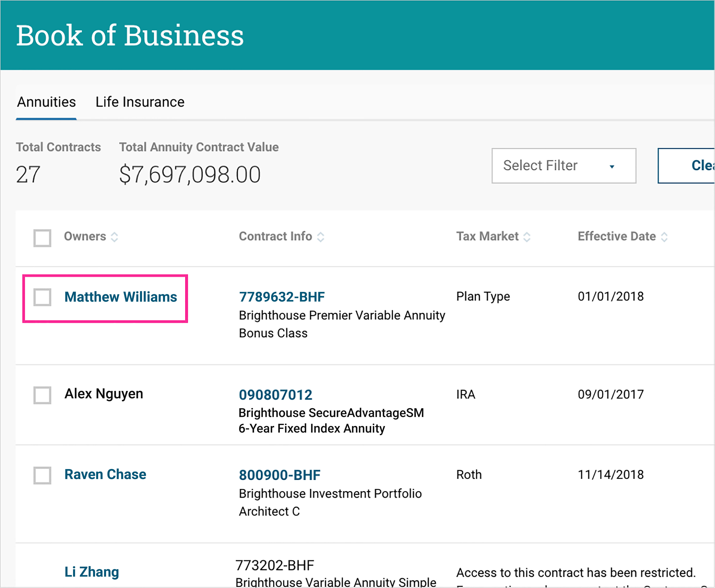Switch to the Life Insurance tab
The height and width of the screenshot is (588, 715).
(x=140, y=102)
